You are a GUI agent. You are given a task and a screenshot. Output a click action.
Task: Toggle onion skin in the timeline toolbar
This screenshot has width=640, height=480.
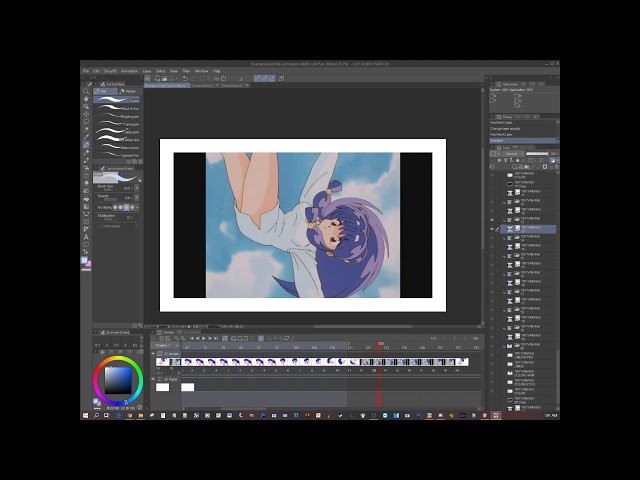(261, 338)
